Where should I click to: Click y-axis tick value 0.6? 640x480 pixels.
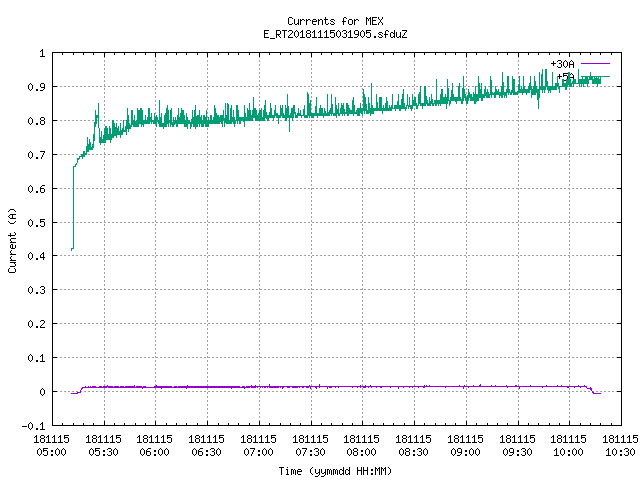(x=36, y=189)
